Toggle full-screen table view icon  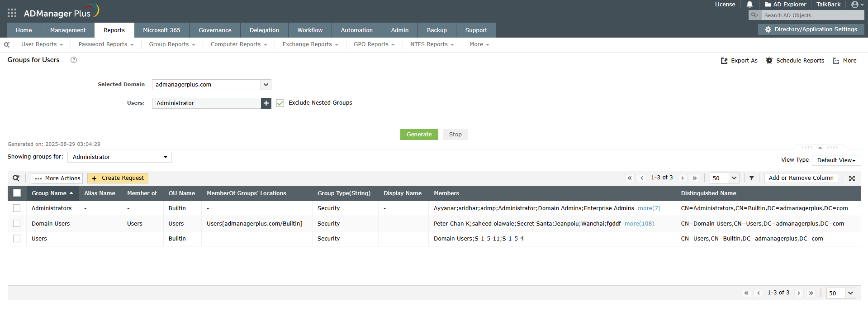point(852,178)
